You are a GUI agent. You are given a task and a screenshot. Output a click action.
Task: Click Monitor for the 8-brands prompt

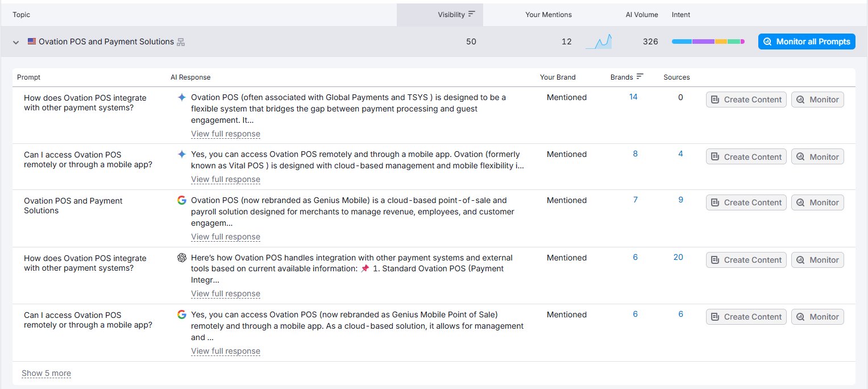pyautogui.click(x=817, y=157)
